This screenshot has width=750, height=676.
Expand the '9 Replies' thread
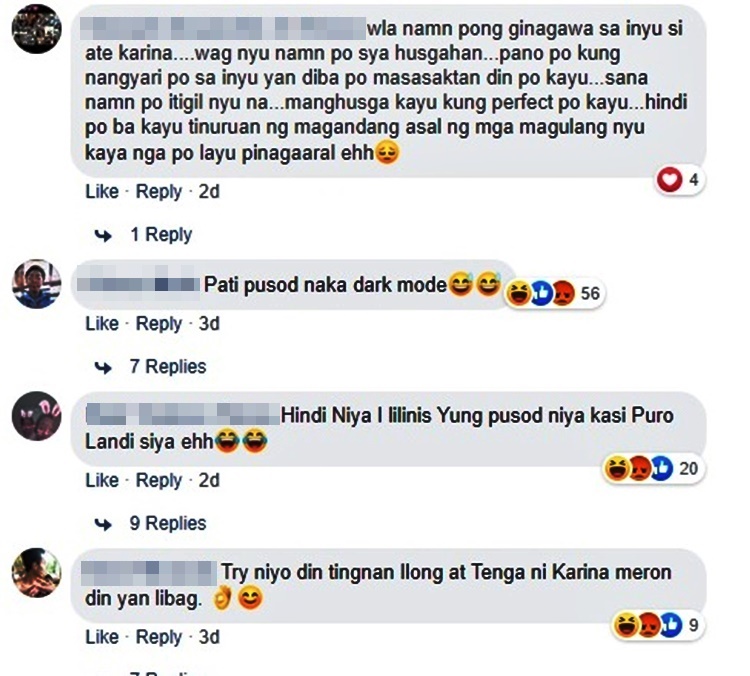[x=168, y=524]
